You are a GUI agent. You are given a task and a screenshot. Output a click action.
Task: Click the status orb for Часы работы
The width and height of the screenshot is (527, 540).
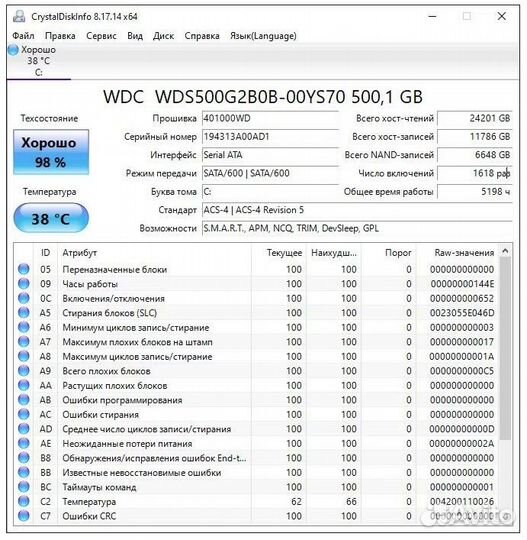(24, 283)
